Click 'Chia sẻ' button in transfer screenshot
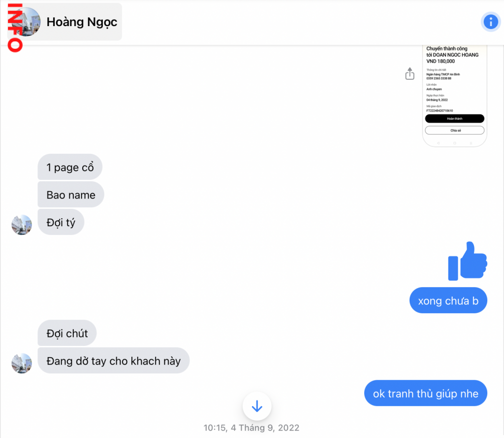The image size is (504, 438). (x=454, y=131)
